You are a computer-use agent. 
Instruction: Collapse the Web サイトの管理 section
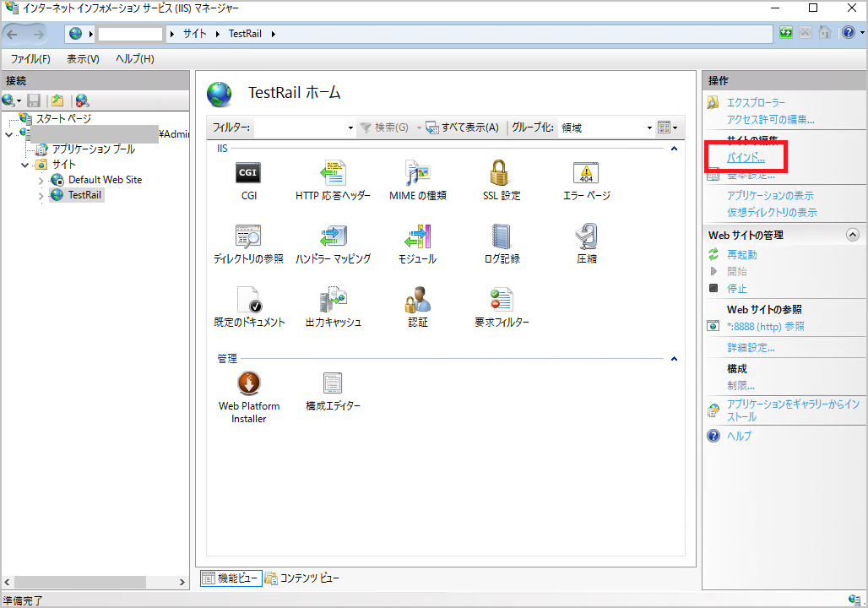(x=852, y=235)
